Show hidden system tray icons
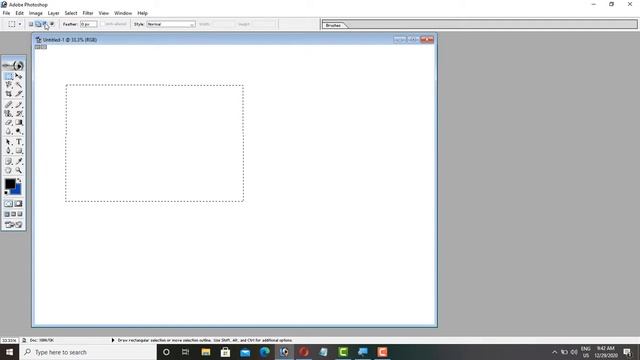 point(554,352)
